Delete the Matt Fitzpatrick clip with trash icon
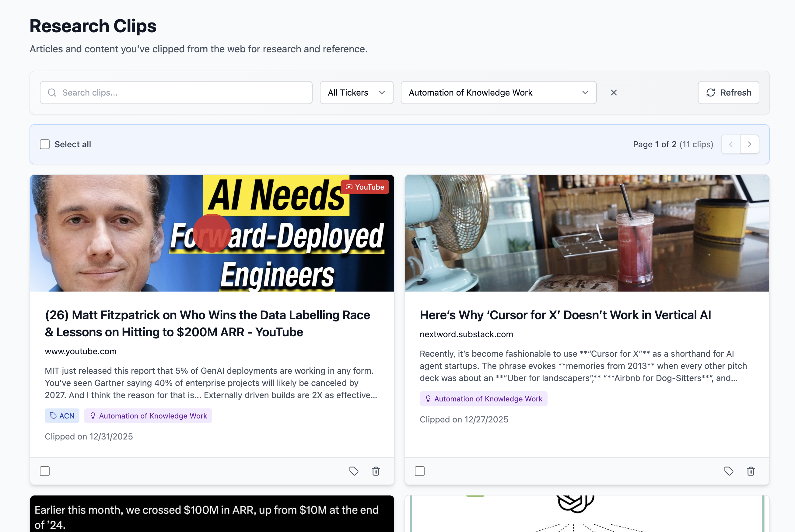The image size is (795, 532). tap(376, 471)
